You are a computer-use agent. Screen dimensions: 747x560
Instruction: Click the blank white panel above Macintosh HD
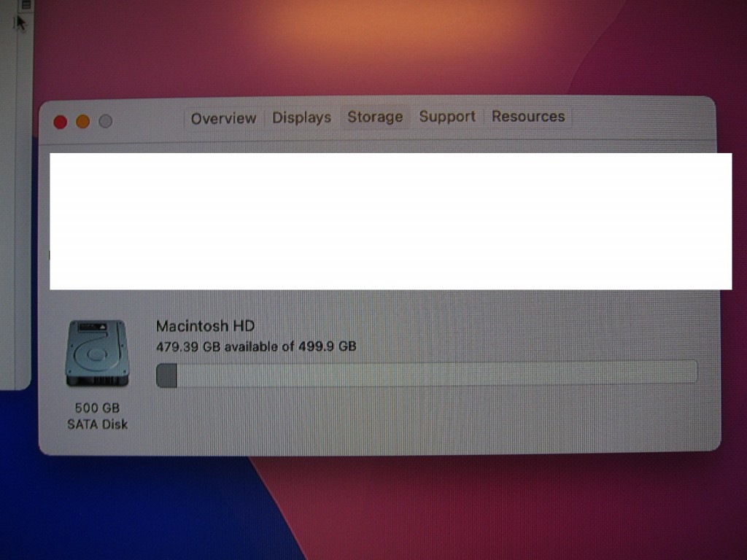(x=390, y=221)
